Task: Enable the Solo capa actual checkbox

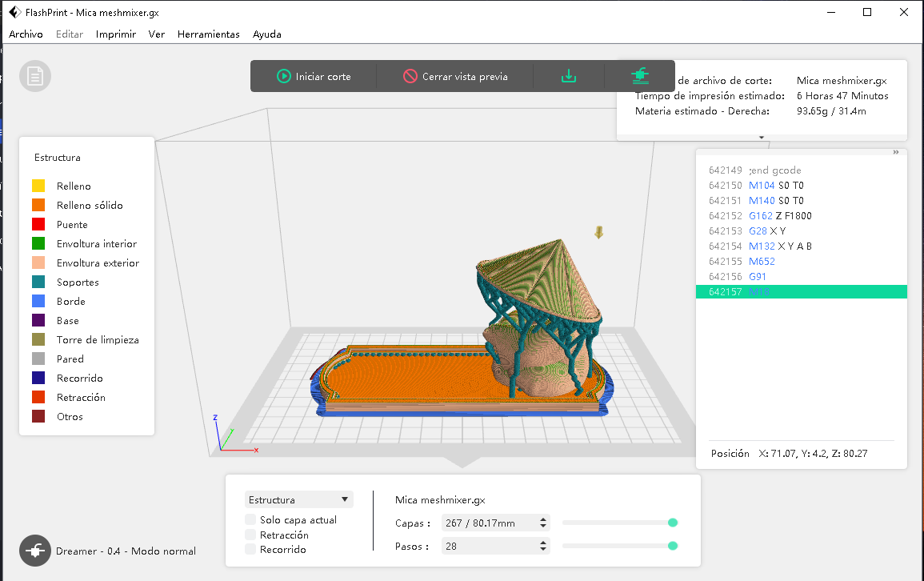Action: point(251,520)
